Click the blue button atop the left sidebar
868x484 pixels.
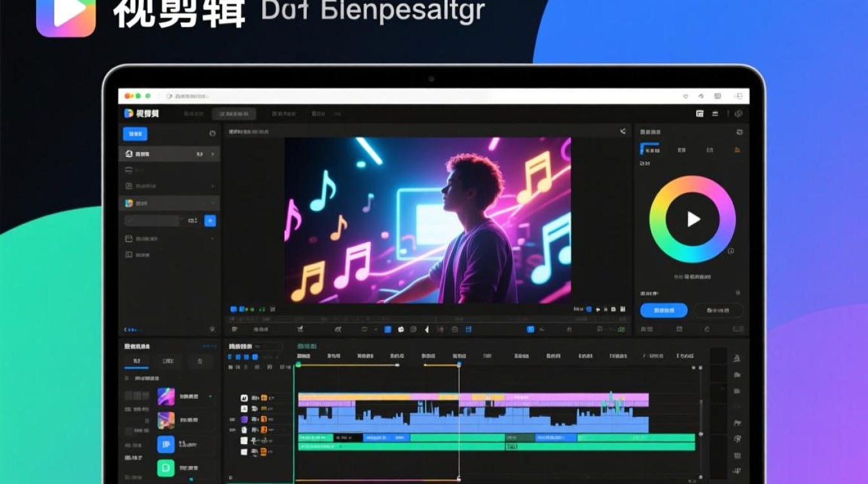(135, 134)
